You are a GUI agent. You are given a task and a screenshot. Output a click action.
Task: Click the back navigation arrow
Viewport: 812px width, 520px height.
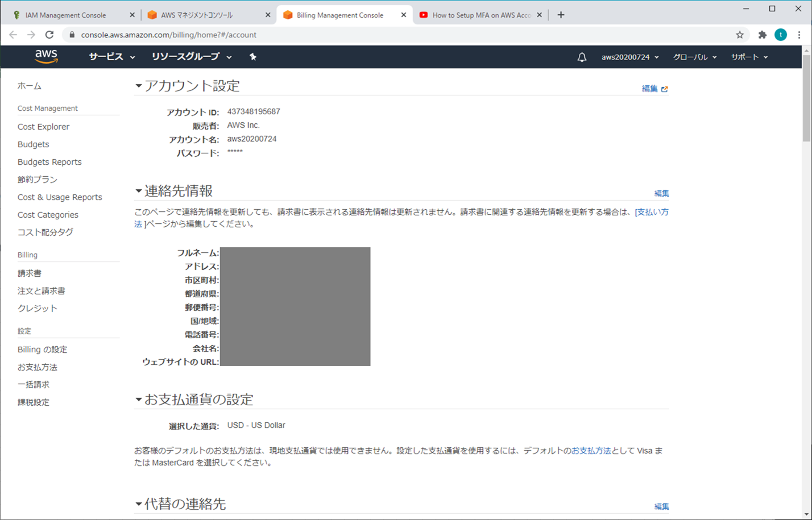13,35
